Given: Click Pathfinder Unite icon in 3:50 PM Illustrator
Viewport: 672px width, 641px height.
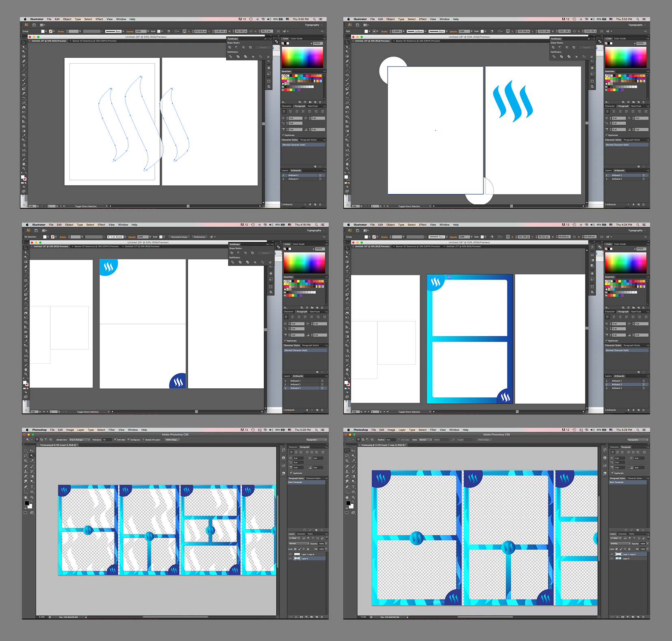Looking at the screenshot, I should (x=230, y=47).
